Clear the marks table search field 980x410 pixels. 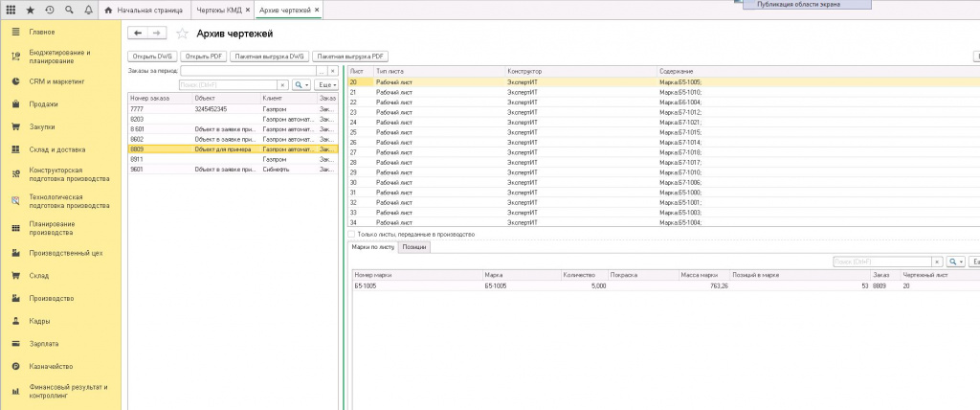point(938,262)
